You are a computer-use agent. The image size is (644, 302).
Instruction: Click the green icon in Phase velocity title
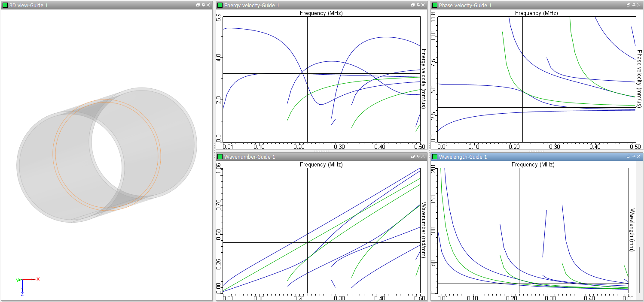(x=435, y=5)
